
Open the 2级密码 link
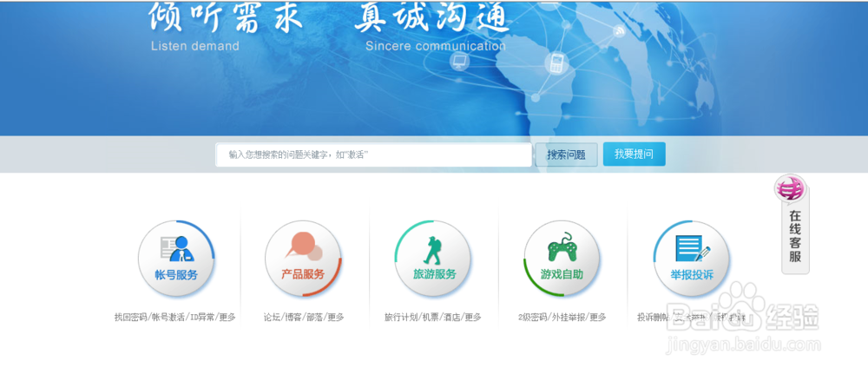532,318
